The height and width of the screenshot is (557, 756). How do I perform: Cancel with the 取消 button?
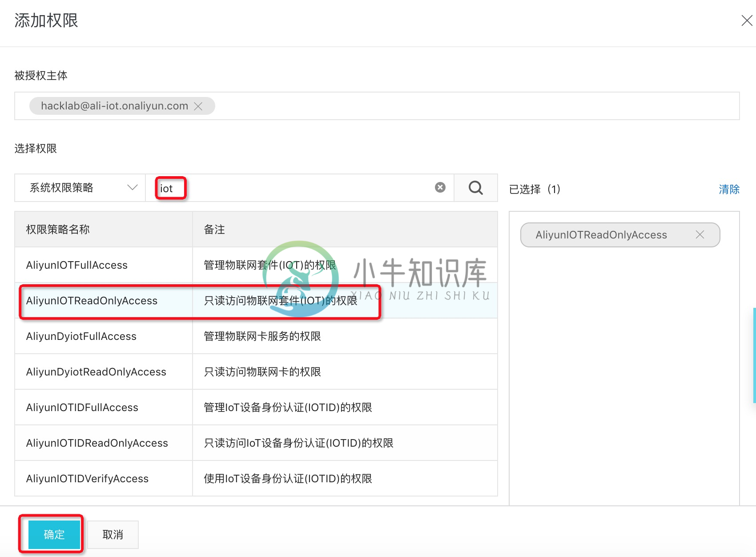(113, 534)
